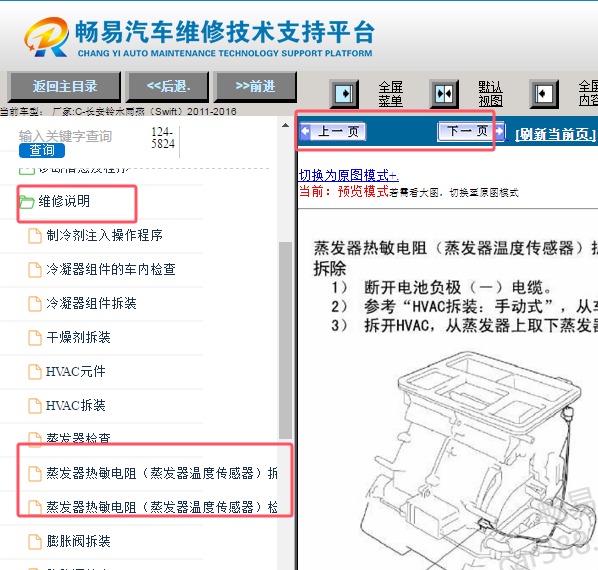Click page icon next to HVAC元件

pos(35,372)
